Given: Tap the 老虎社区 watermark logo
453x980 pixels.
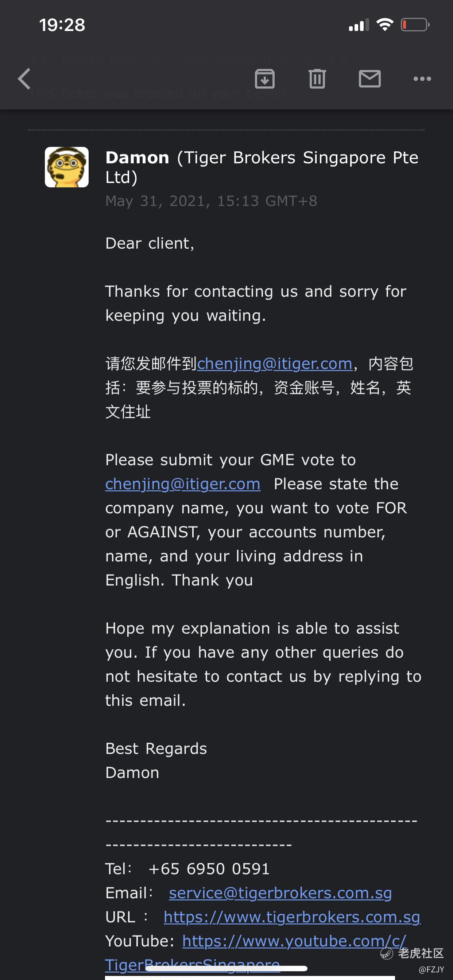Looking at the screenshot, I should [x=413, y=953].
